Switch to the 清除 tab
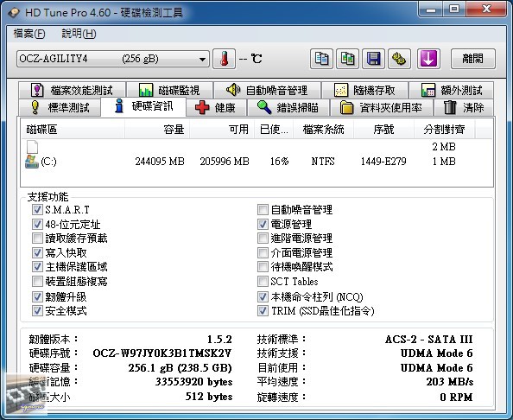 (464, 107)
